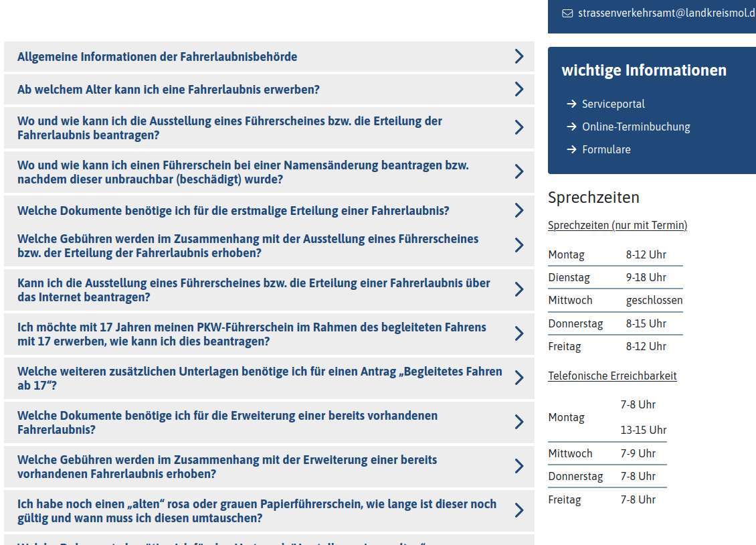
Task: Expand the fees question for Ausstellung eines Führerscheines
Action: point(248,246)
